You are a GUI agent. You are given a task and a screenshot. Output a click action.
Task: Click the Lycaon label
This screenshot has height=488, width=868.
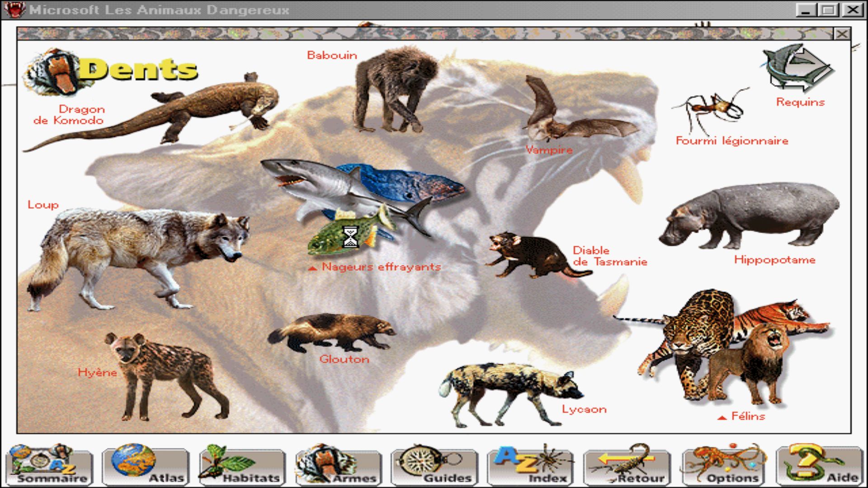tap(584, 409)
